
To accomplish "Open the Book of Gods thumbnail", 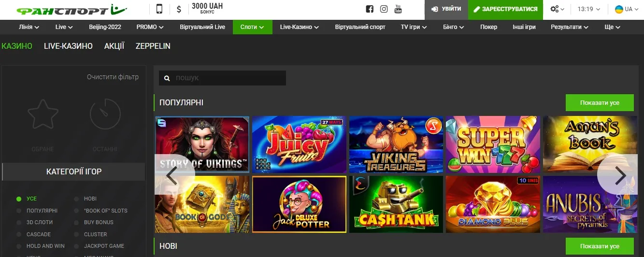I will tap(202, 204).
